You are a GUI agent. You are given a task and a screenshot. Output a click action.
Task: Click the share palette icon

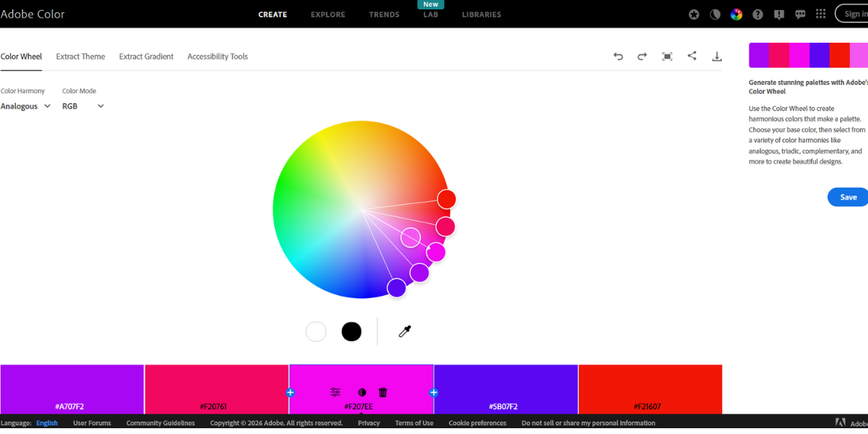692,56
